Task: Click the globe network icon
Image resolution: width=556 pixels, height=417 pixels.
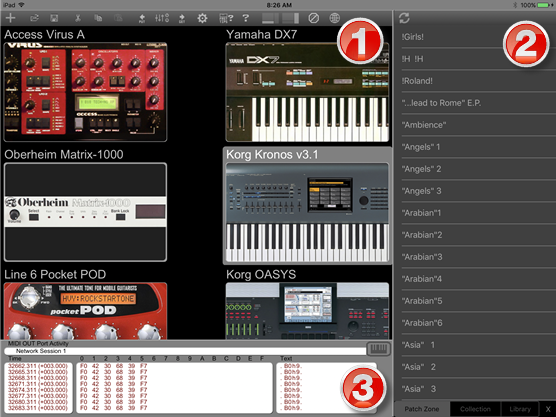Action: (x=334, y=18)
